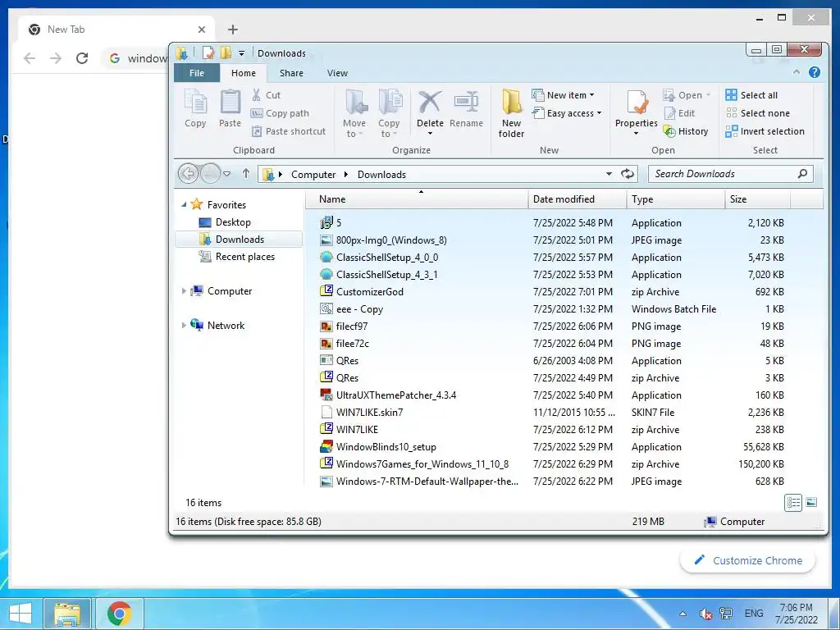The image size is (840, 630).
Task: Open the New item dropdown
Action: click(x=564, y=95)
